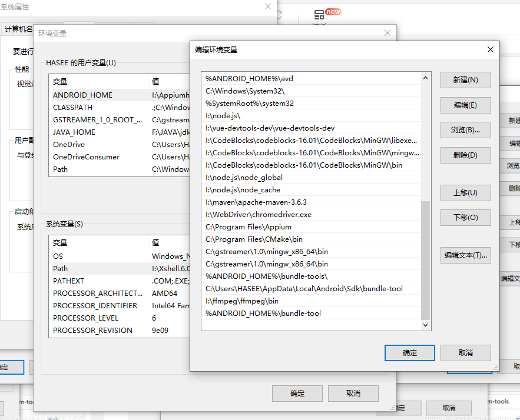Close the 编辑环境变量 dialog

(x=491, y=49)
